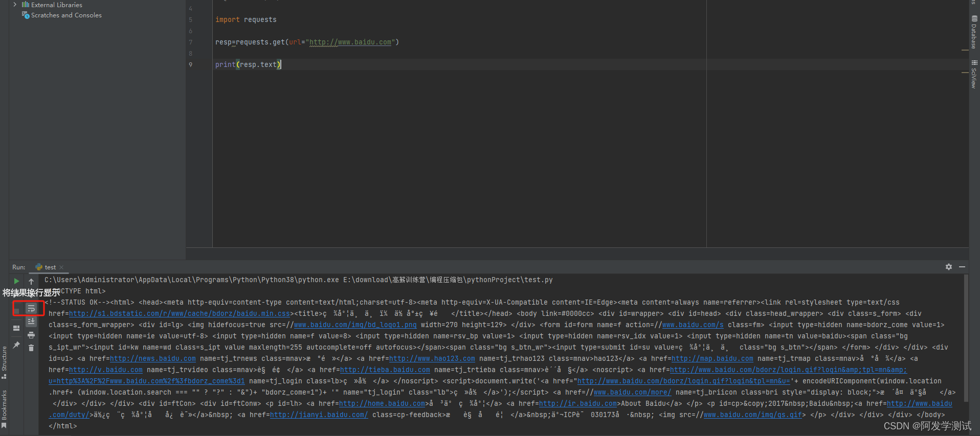Rerun the test script with green play icon

point(16,281)
